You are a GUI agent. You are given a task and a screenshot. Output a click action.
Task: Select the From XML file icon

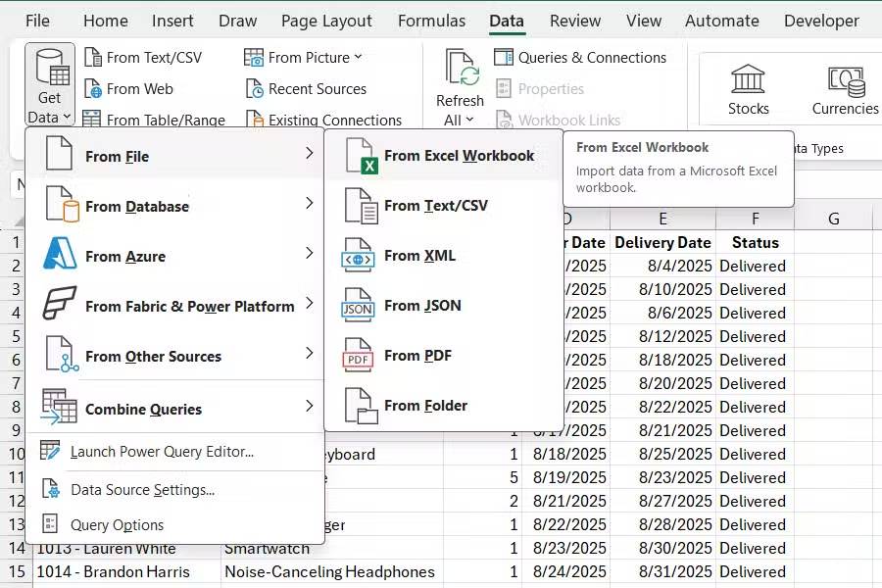(x=359, y=256)
